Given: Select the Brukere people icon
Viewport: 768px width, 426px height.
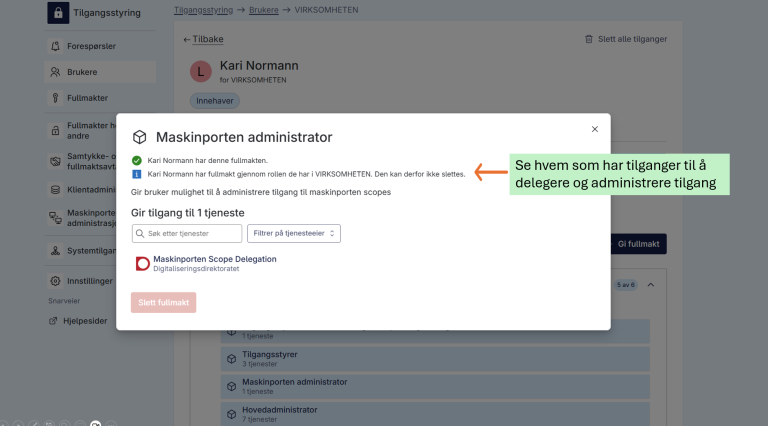Looking at the screenshot, I should [55, 72].
